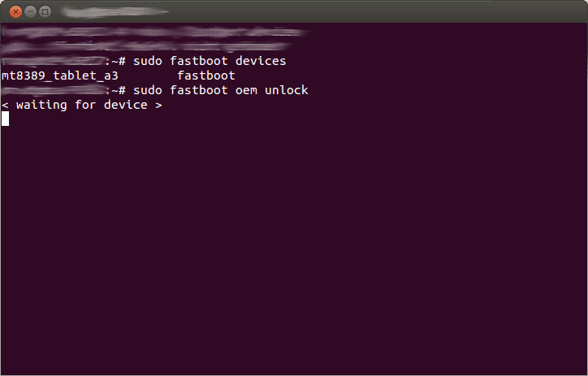Click the closing angle bracket after device

point(158,106)
